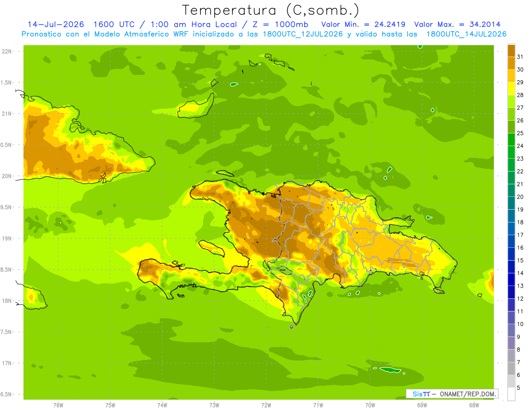Click color scale value '10'
The image size is (532, 411).
[520, 324]
